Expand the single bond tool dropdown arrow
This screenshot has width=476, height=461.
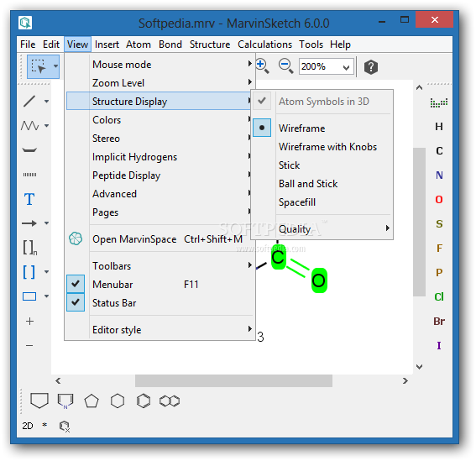coord(46,101)
